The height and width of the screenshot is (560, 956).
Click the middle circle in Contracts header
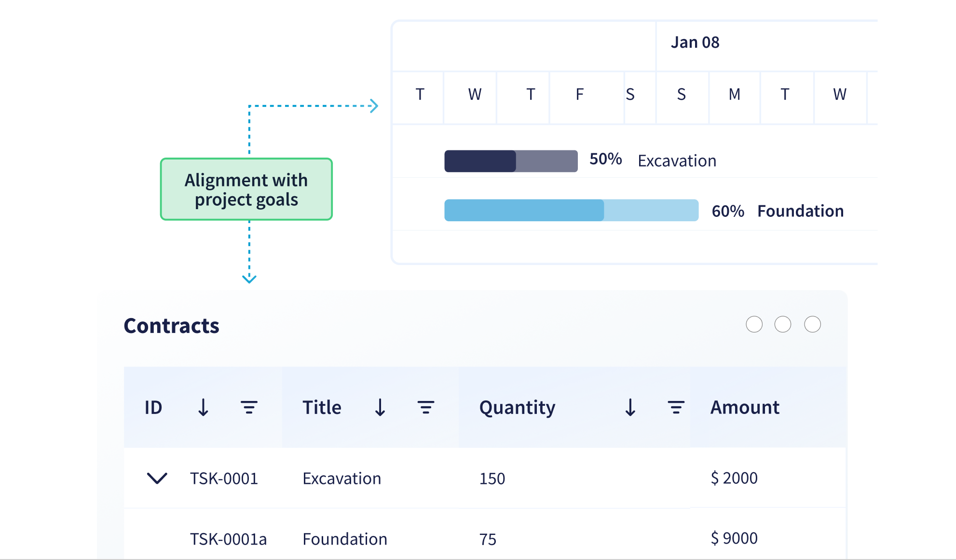coord(782,324)
